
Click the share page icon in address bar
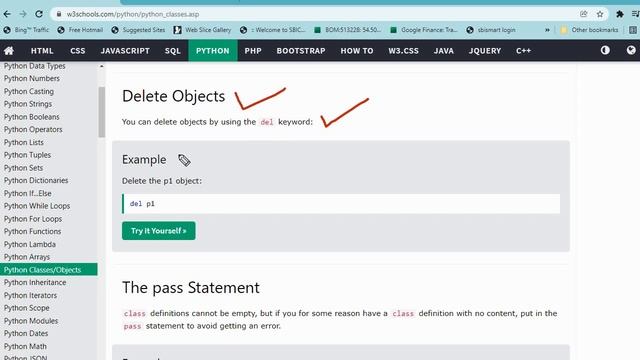[x=584, y=14]
